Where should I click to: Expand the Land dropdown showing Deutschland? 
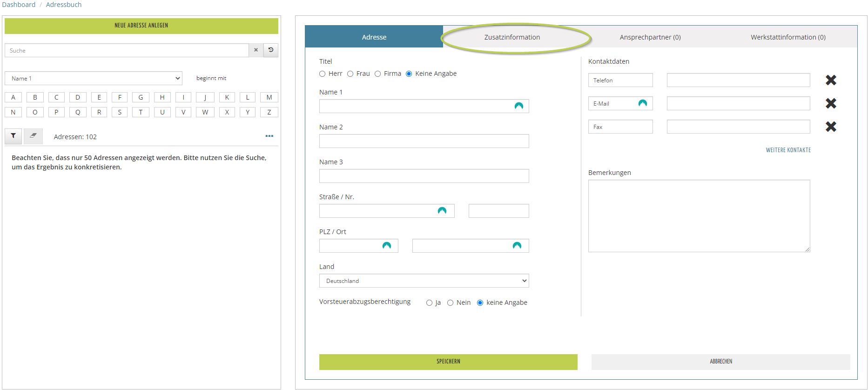(424, 281)
